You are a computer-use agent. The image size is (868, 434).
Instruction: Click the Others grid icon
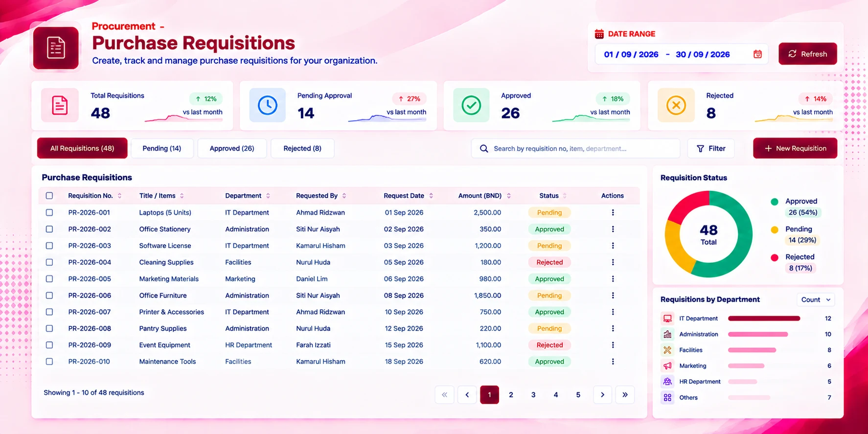(667, 397)
